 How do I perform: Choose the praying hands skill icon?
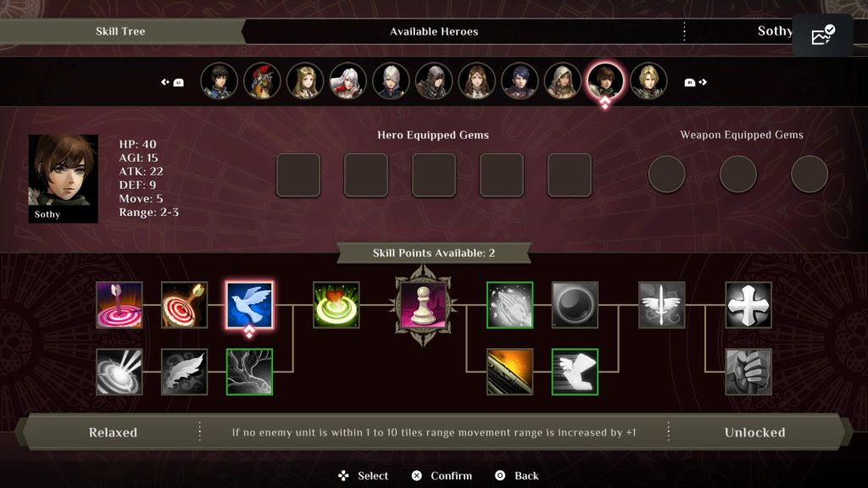click(509, 305)
